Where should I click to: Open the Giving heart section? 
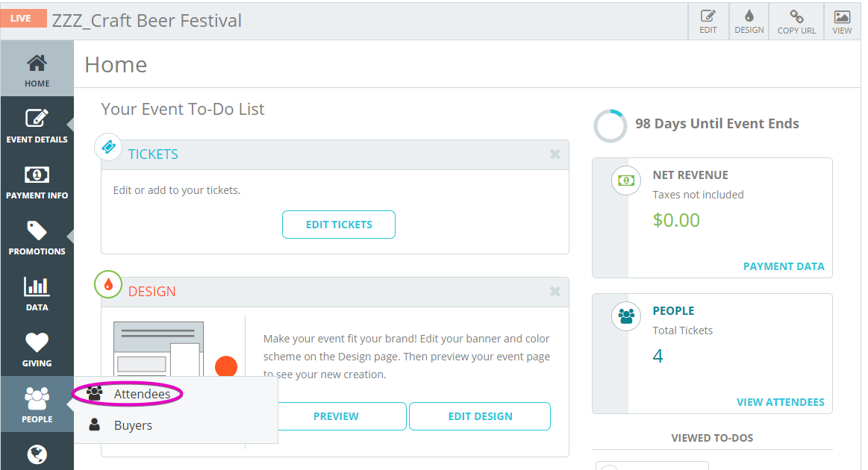tap(37, 348)
